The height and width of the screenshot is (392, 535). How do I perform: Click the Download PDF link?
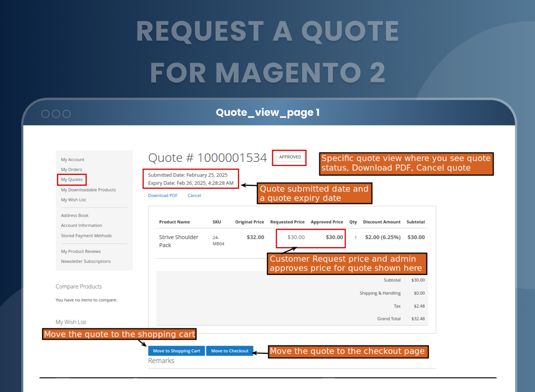click(163, 196)
